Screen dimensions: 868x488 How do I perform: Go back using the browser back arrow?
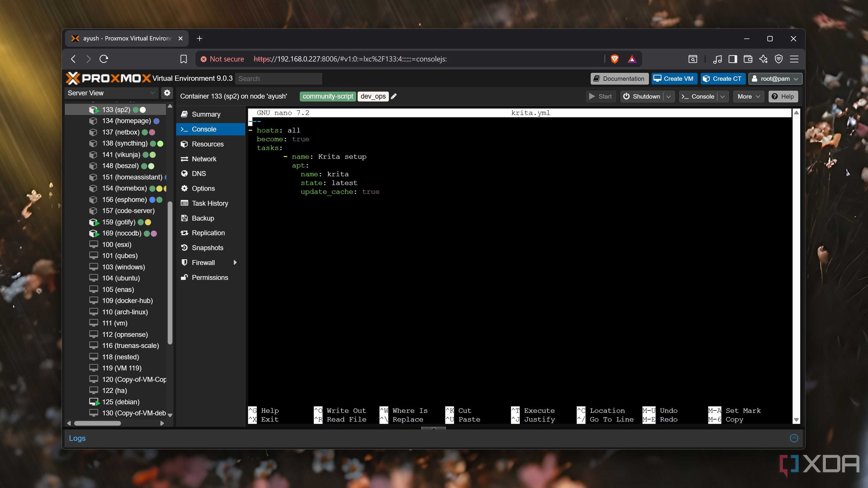73,59
